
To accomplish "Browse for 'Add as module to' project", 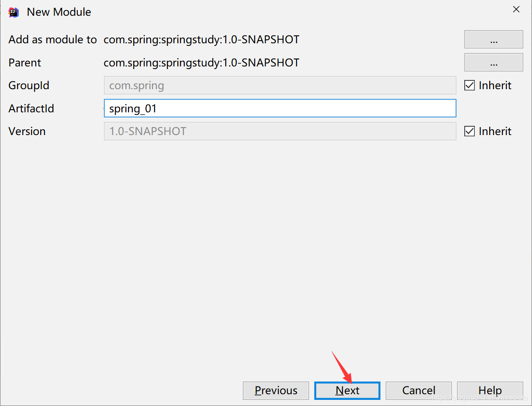I will (x=494, y=39).
